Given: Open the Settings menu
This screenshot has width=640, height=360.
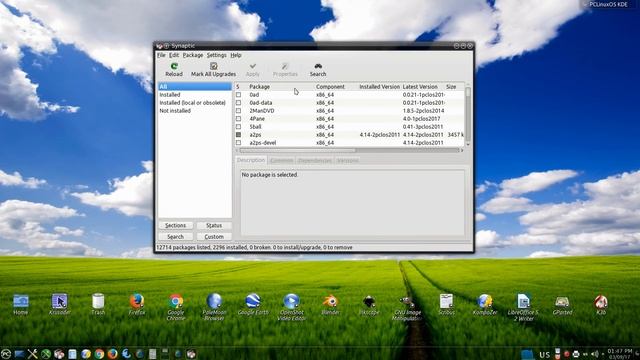Looking at the screenshot, I should click(216, 55).
